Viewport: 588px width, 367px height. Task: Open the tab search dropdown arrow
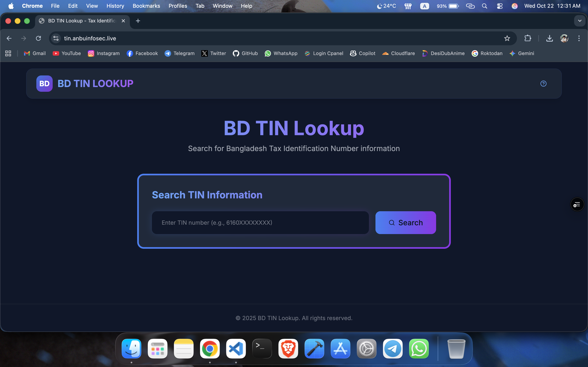580,21
